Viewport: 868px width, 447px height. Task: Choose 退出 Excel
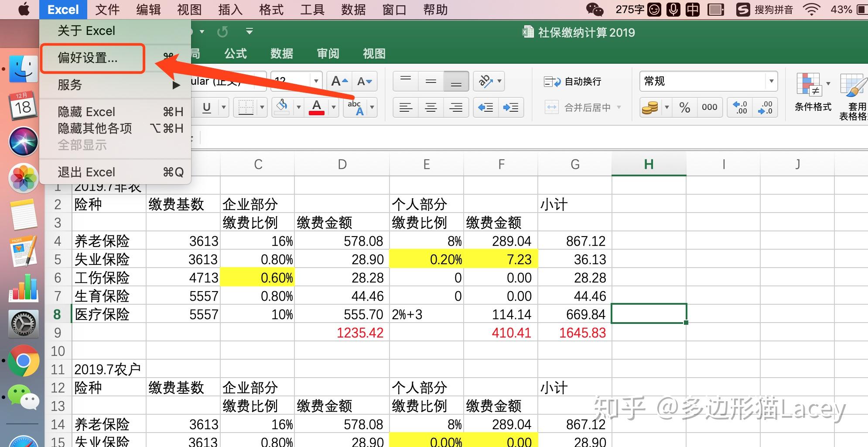(x=115, y=172)
